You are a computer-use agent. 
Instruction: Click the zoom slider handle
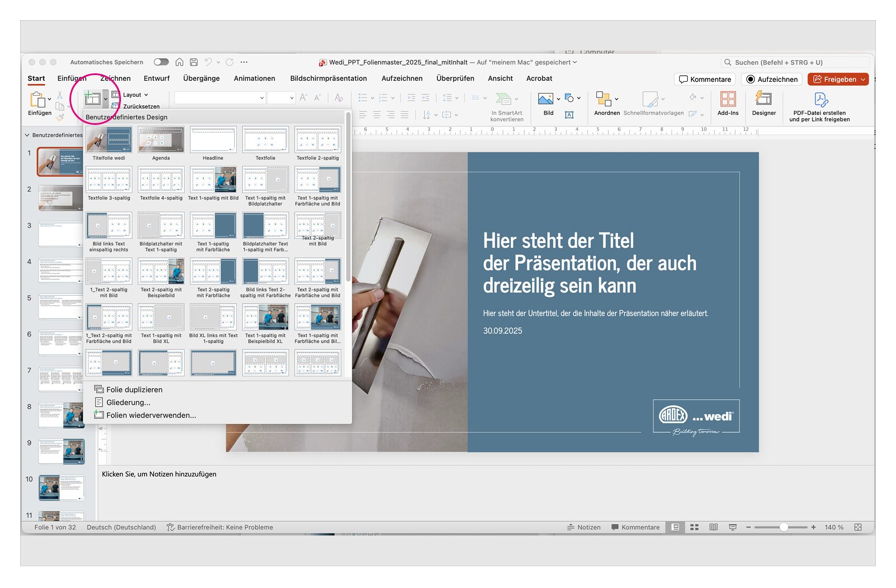pyautogui.click(x=784, y=528)
